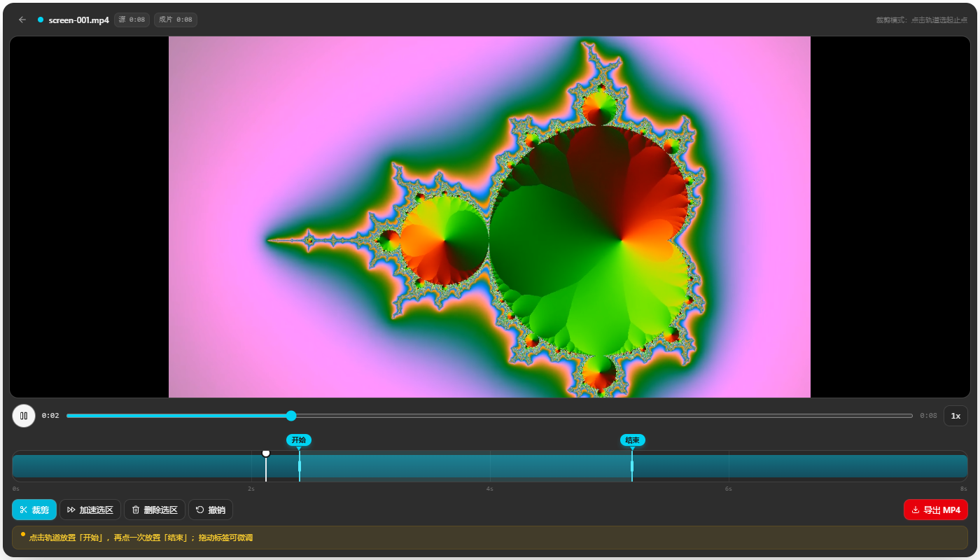Click the 加速选区 speed-up selection button
980x560 pixels.
tap(90, 510)
